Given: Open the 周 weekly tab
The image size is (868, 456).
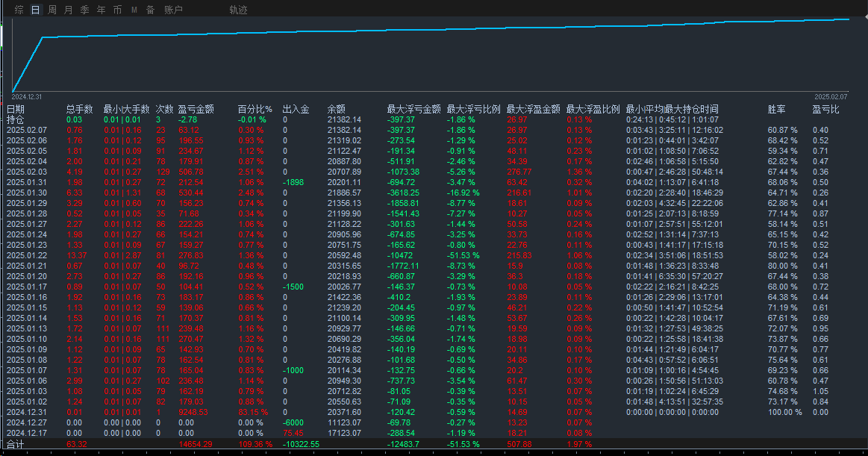Looking at the screenshot, I should 52,10.
